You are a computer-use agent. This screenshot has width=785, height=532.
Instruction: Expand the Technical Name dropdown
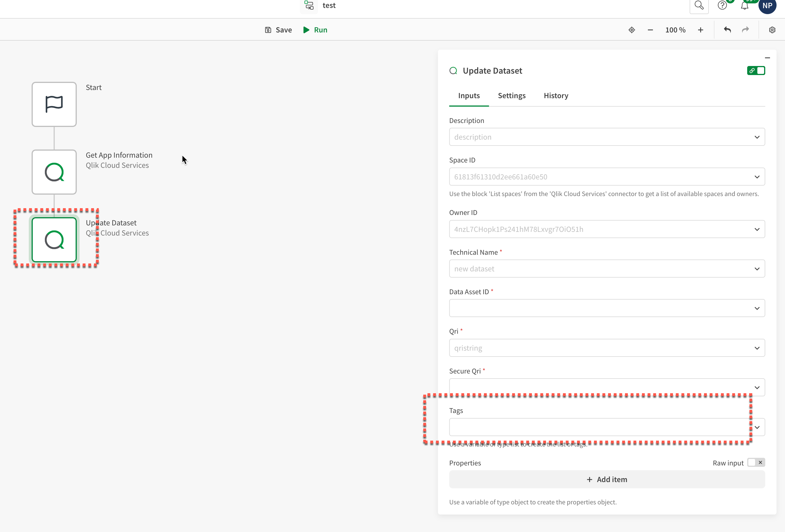[x=757, y=269]
